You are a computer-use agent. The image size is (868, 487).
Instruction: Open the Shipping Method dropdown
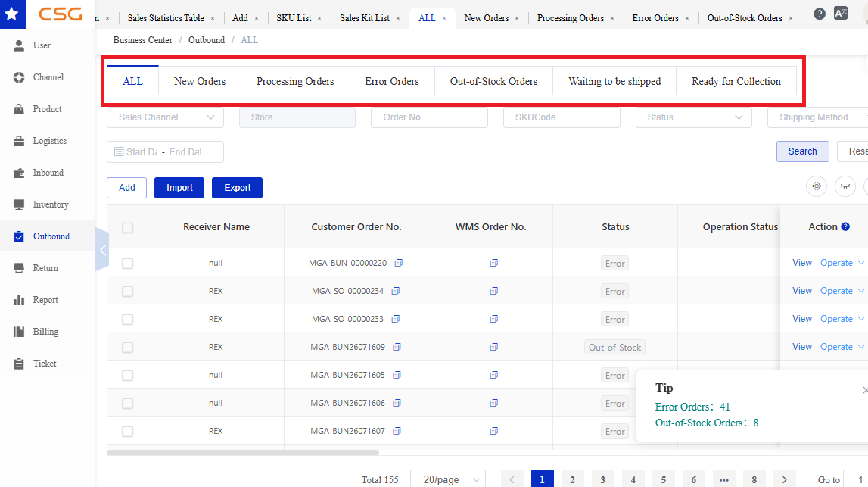point(817,117)
